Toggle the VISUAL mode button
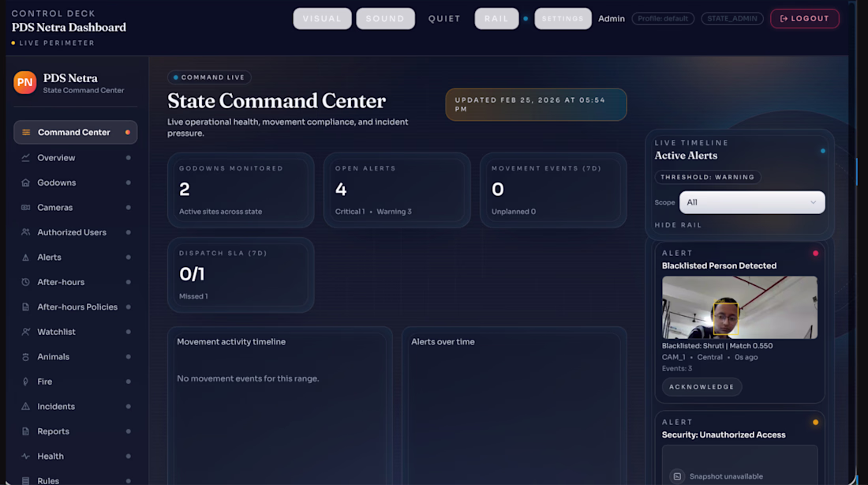This screenshot has height=485, width=868. click(322, 18)
